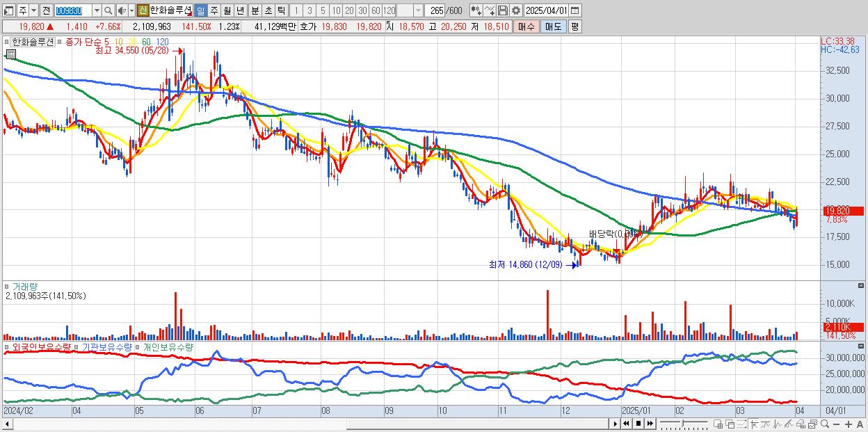Select the 초 second chart period
The height and width of the screenshot is (432, 868).
point(268,10)
